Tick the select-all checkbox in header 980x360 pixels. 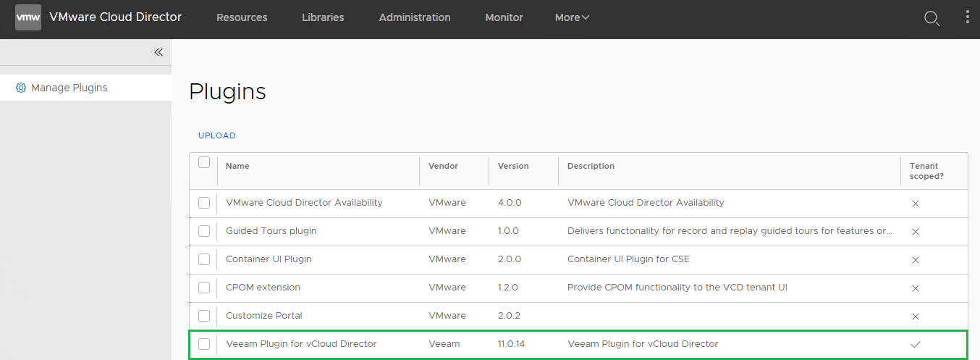coord(204,162)
